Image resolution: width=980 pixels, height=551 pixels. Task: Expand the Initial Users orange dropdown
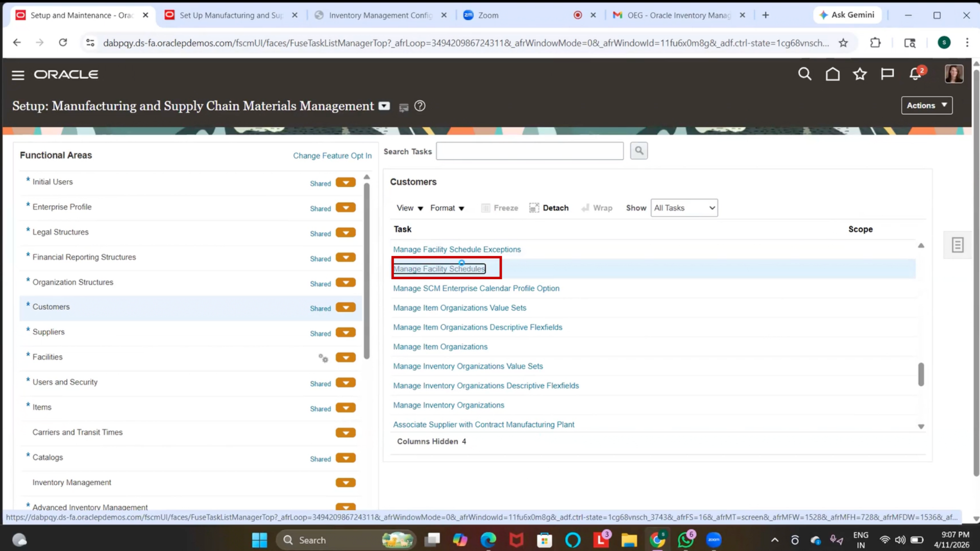tap(346, 183)
